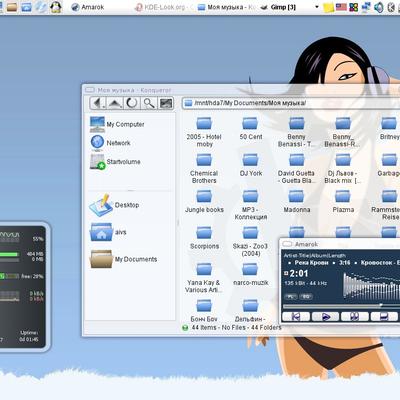Click '44 Items - No Files - 44 Folders' status text
Viewport: 400px width, 400px height.
(236, 327)
